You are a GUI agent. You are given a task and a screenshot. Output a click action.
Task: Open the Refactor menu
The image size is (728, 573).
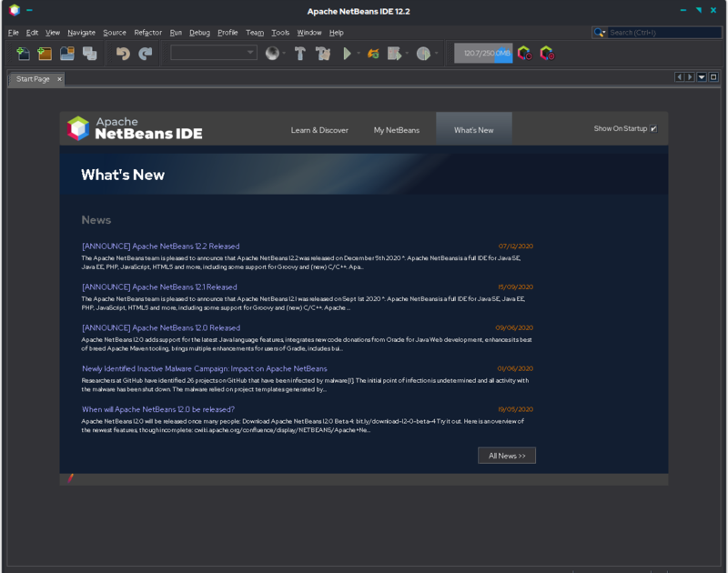click(147, 33)
